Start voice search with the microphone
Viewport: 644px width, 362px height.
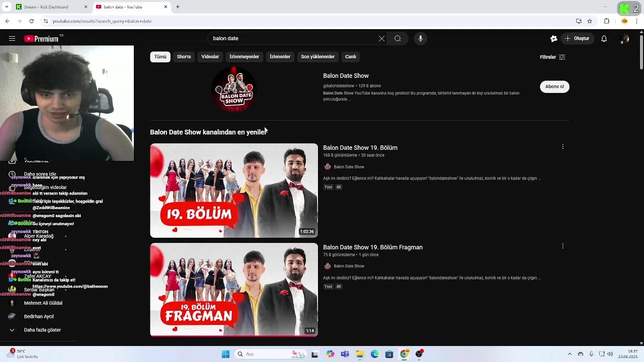coord(421,39)
